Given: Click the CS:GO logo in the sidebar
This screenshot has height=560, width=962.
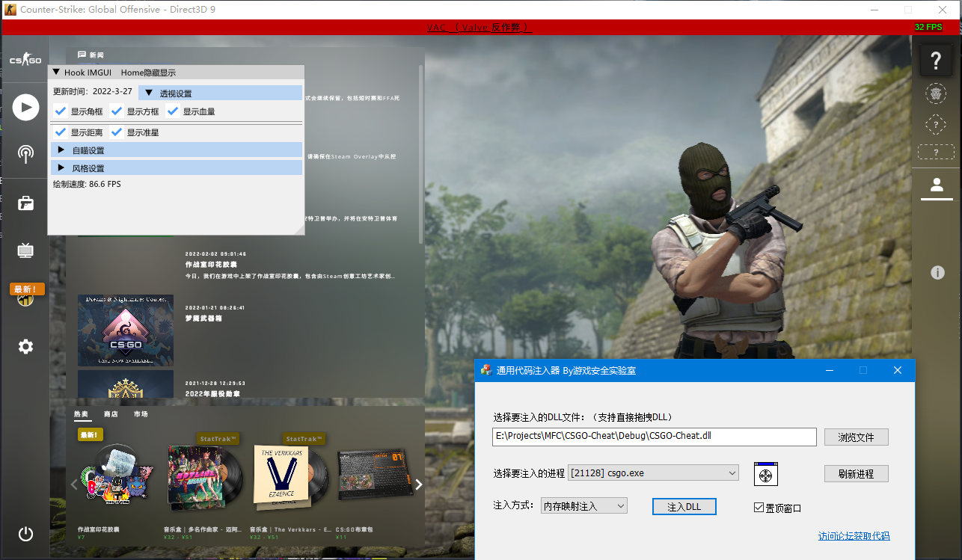Looking at the screenshot, I should point(25,60).
